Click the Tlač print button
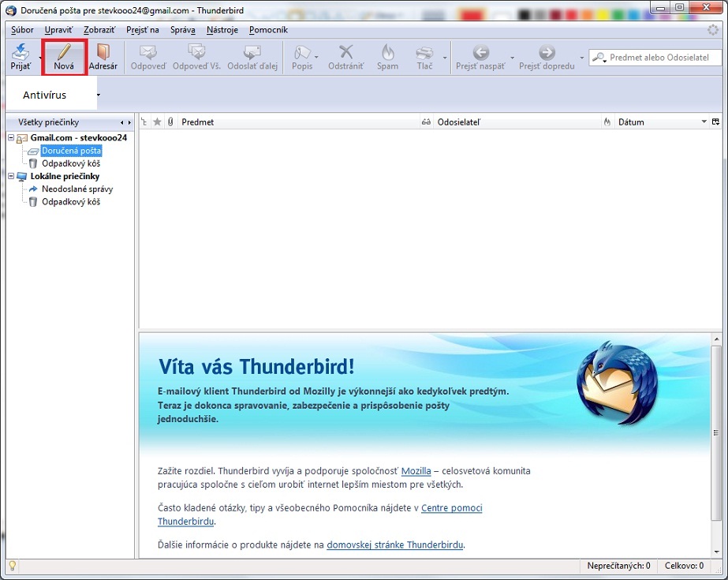Image resolution: width=728 pixels, height=580 pixels. click(424, 57)
